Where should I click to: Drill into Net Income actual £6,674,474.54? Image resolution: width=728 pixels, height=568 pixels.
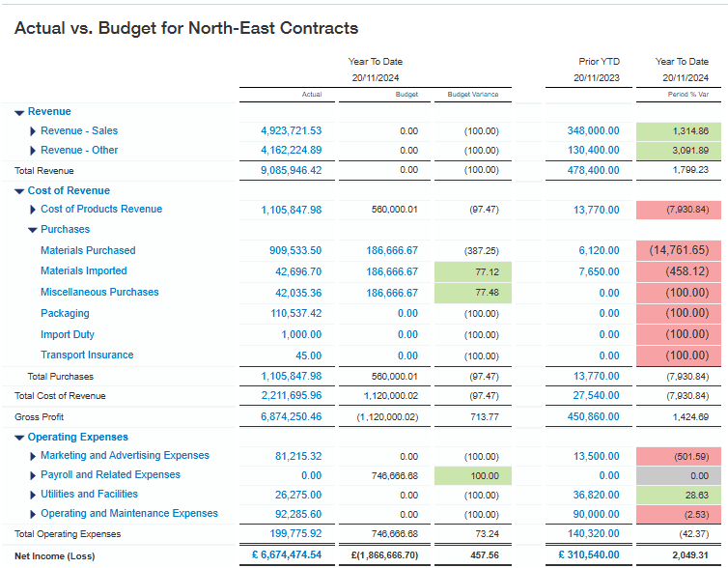pyautogui.click(x=287, y=555)
